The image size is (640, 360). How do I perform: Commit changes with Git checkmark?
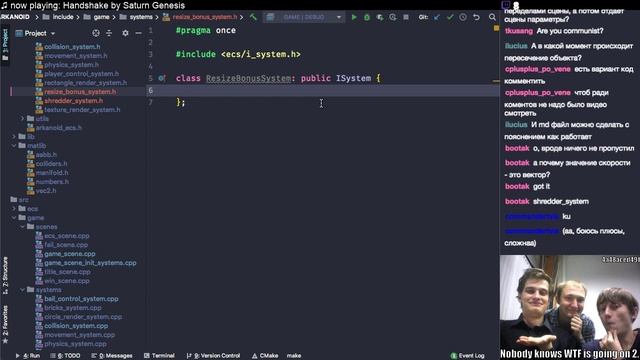pyautogui.click(x=450, y=17)
